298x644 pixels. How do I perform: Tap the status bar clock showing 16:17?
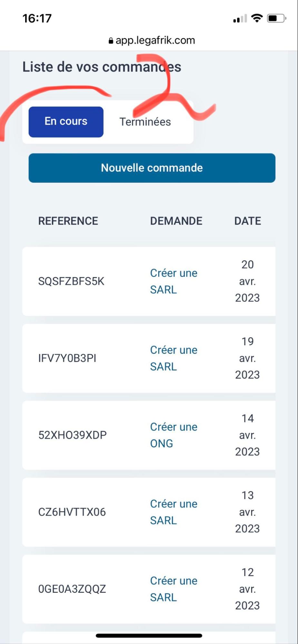pyautogui.click(x=37, y=18)
